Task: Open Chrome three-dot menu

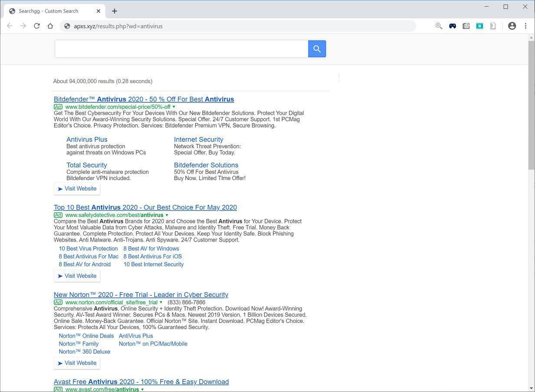Action: (525, 26)
